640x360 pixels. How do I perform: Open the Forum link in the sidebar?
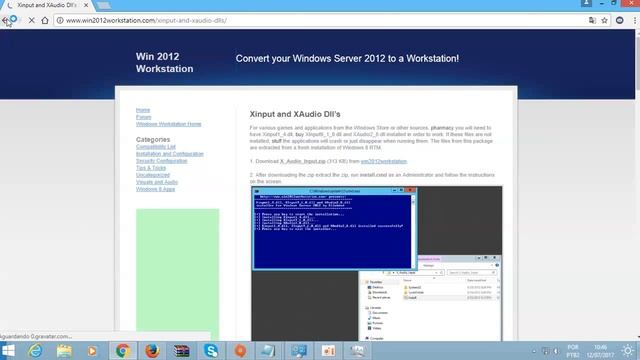coord(143,117)
